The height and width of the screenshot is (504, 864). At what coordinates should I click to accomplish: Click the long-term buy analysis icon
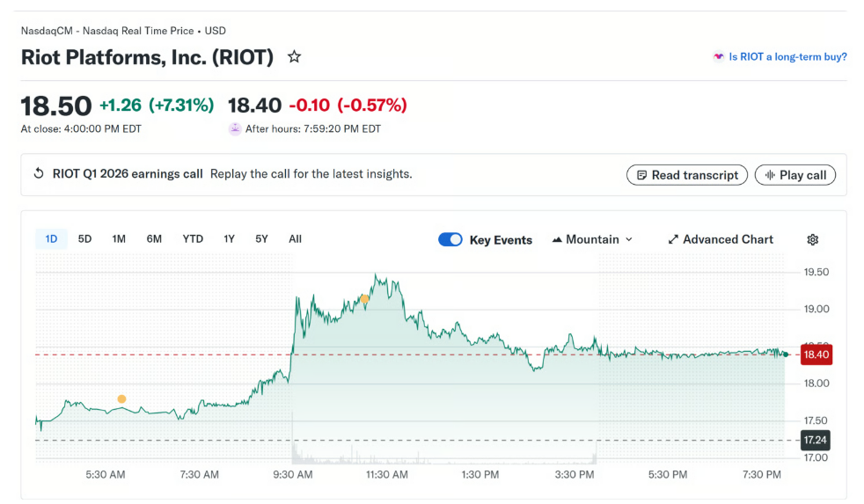[719, 57]
